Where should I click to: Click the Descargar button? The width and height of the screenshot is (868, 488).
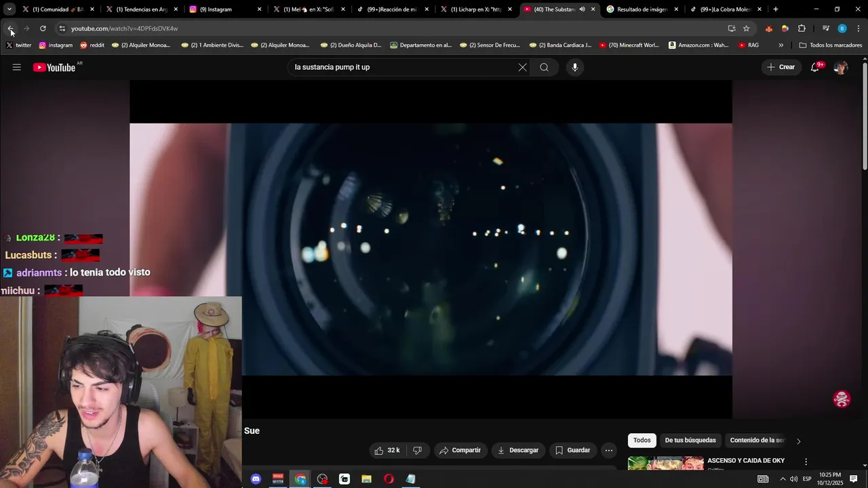(518, 450)
